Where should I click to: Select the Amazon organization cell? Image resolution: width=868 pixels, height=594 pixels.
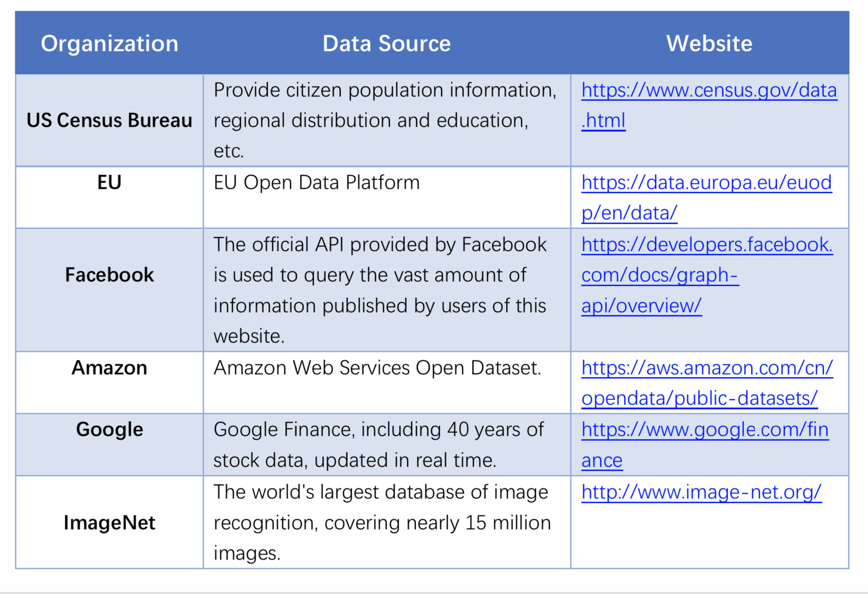tap(110, 383)
